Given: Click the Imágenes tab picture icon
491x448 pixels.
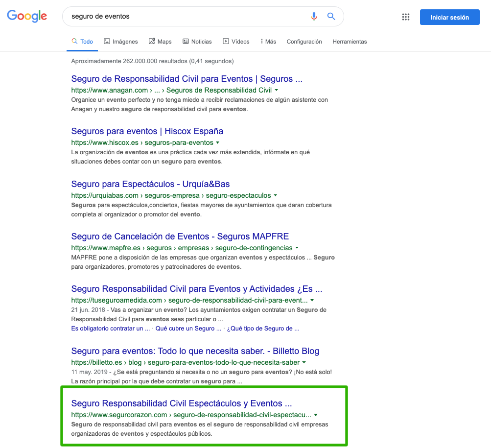Looking at the screenshot, I should [107, 41].
